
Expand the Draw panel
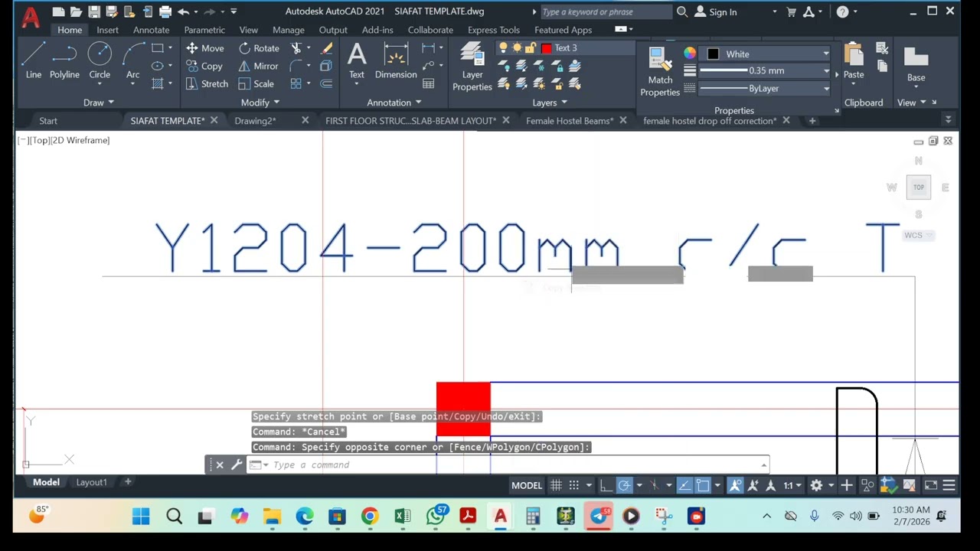[x=98, y=103]
